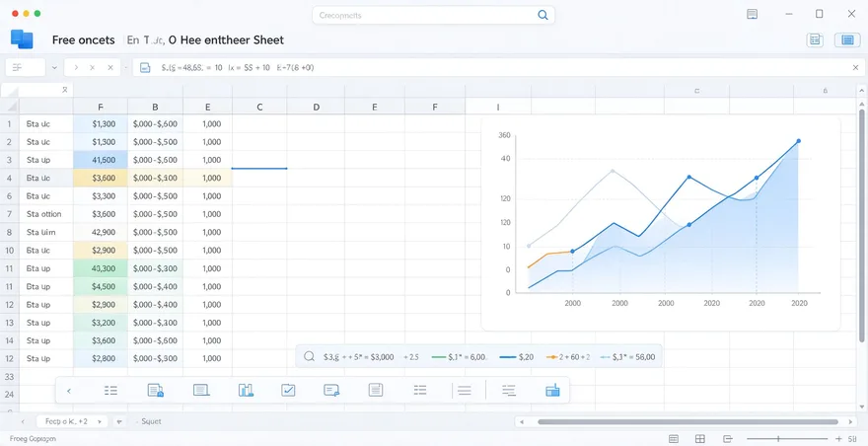Open the panel icon left of minimize button
The image size is (868, 446).
752,14
